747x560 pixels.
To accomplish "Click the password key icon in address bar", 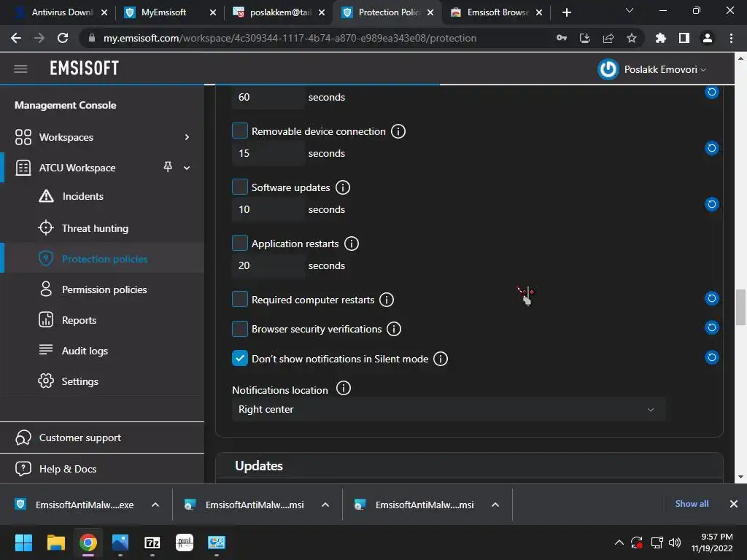I will [562, 38].
